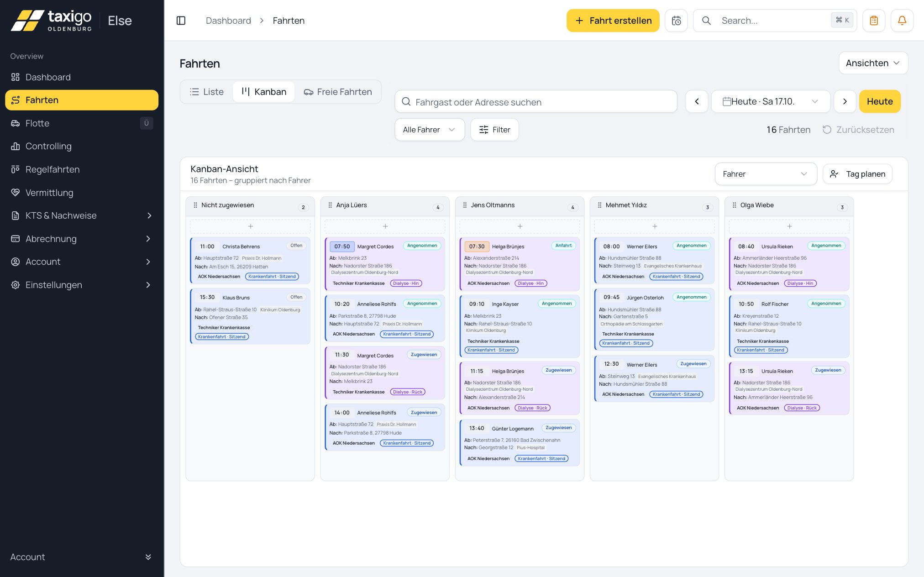Expand the bottom Account section
This screenshot has height=577, width=924.
82,557
